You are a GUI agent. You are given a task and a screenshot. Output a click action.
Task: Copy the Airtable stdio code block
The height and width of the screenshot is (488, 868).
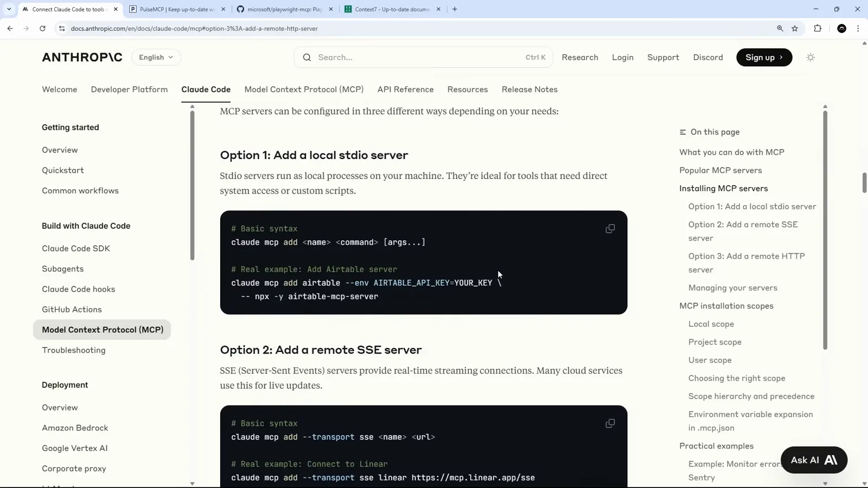click(x=610, y=229)
